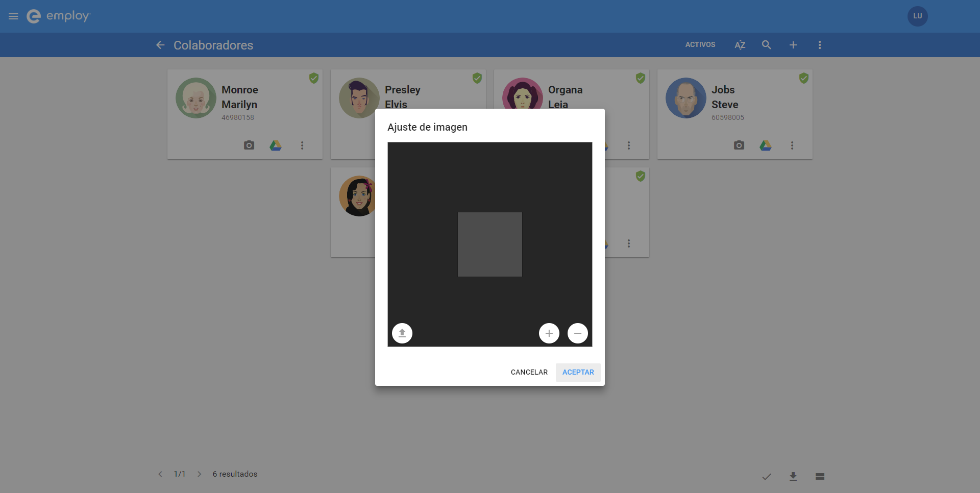This screenshot has height=493, width=980.
Task: Open the toolbar's three-dot options menu
Action: [x=820, y=45]
